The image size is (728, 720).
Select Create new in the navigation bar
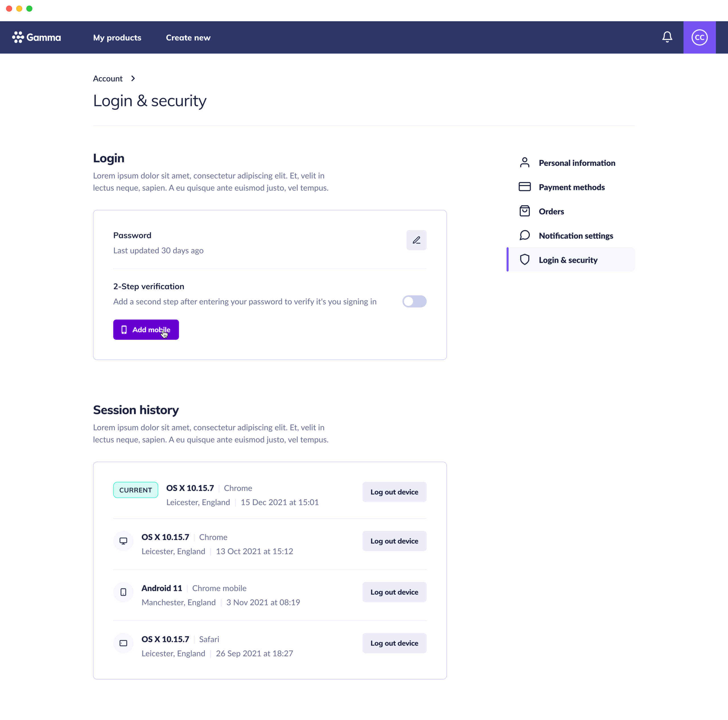(x=188, y=37)
